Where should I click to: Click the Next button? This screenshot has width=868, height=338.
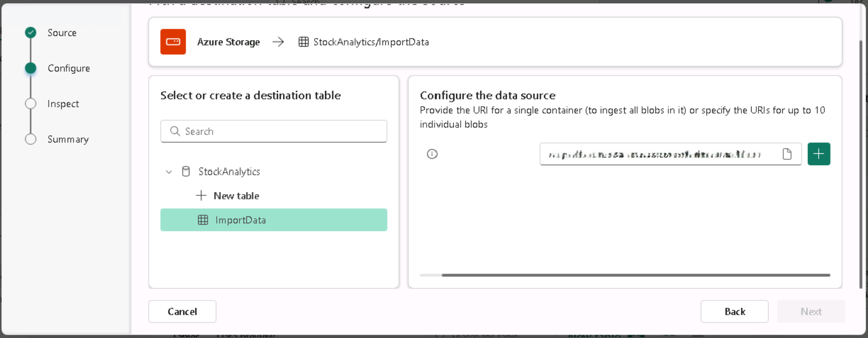point(811,311)
